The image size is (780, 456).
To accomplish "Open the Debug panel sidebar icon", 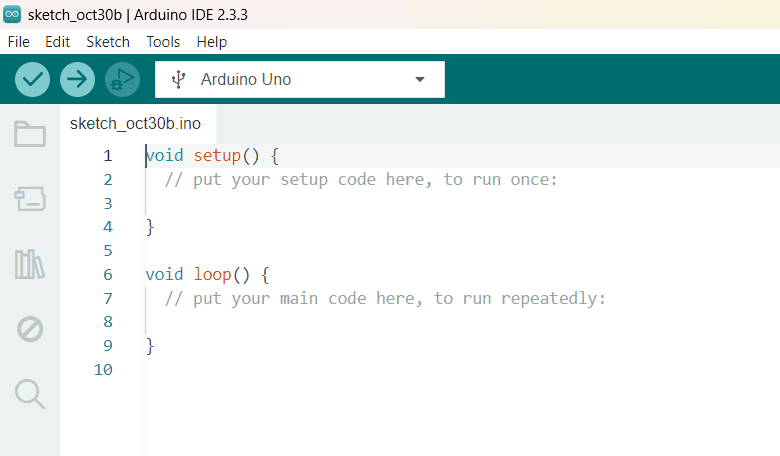I will pyautogui.click(x=30, y=329).
